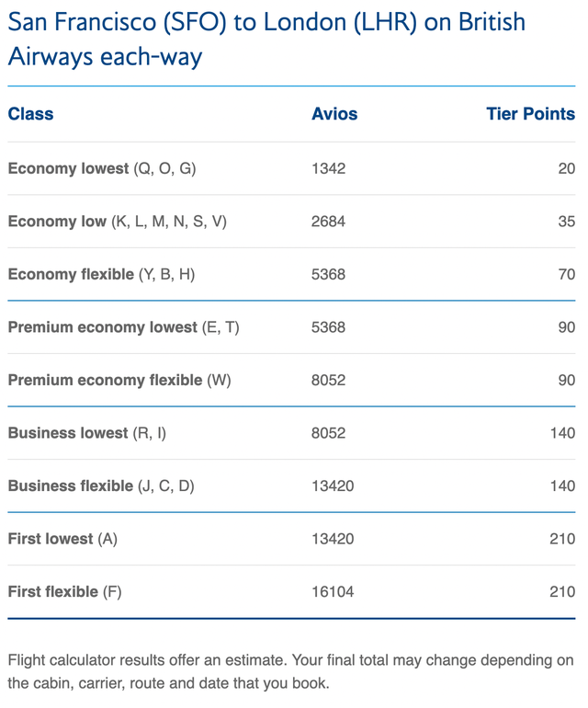
Task: Select the Economy lowest (Q, O, G) row label
Action: (x=102, y=168)
